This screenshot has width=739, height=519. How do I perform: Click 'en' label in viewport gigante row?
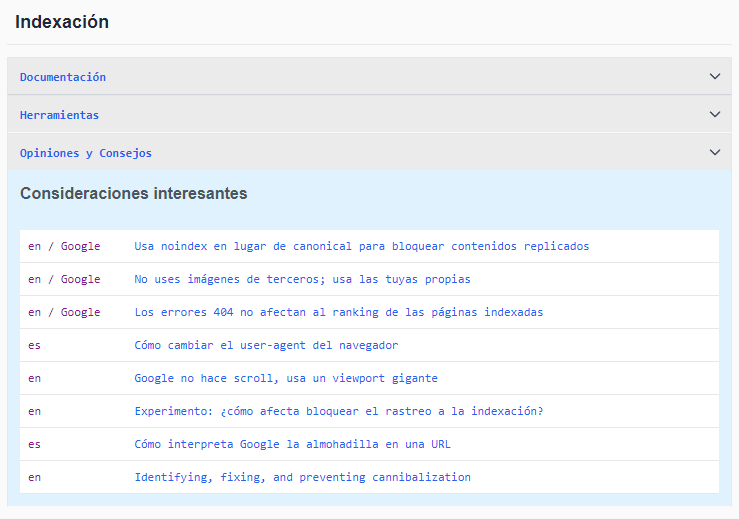[34, 378]
